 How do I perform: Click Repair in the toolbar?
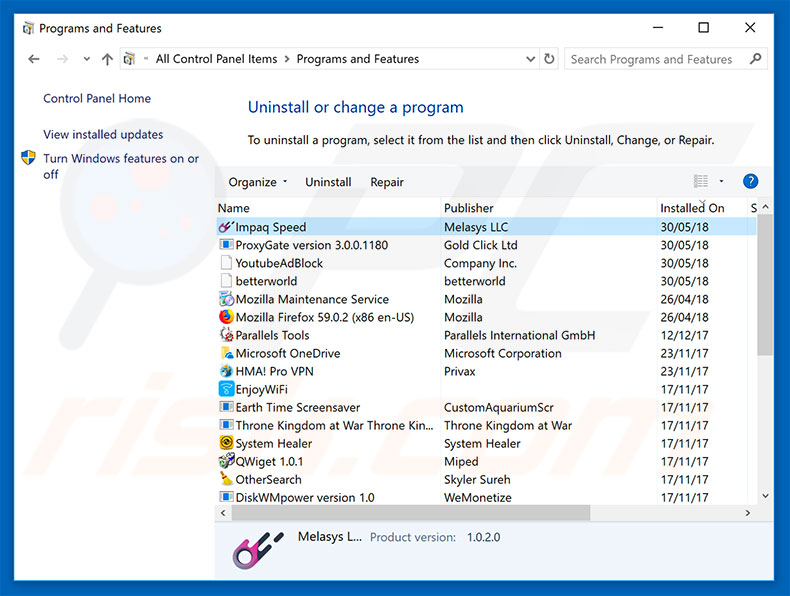[x=387, y=182]
